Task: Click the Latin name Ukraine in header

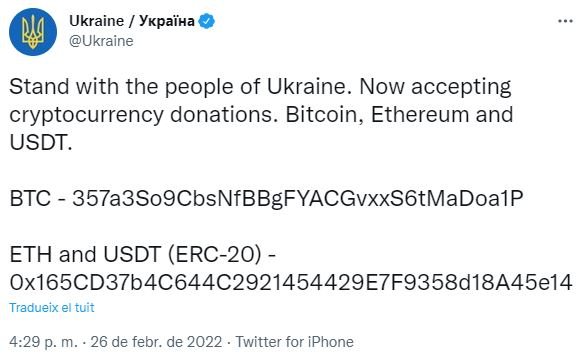Action: click(x=97, y=21)
